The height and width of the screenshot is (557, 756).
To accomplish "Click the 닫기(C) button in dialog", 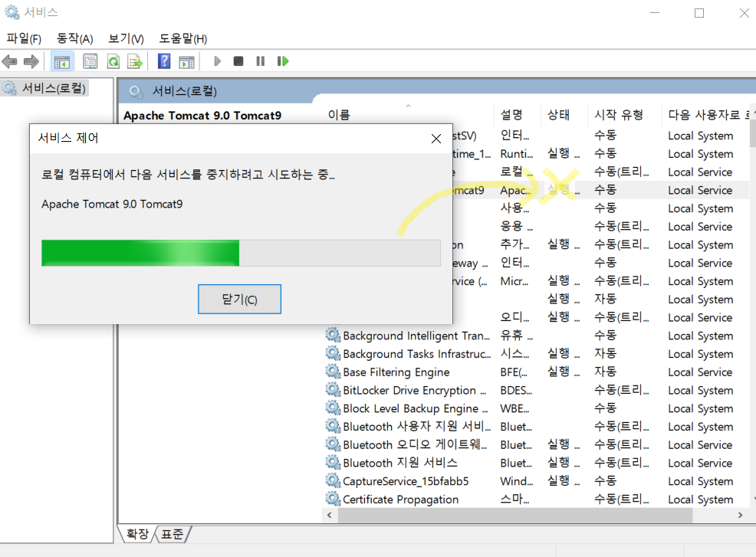I will (240, 300).
